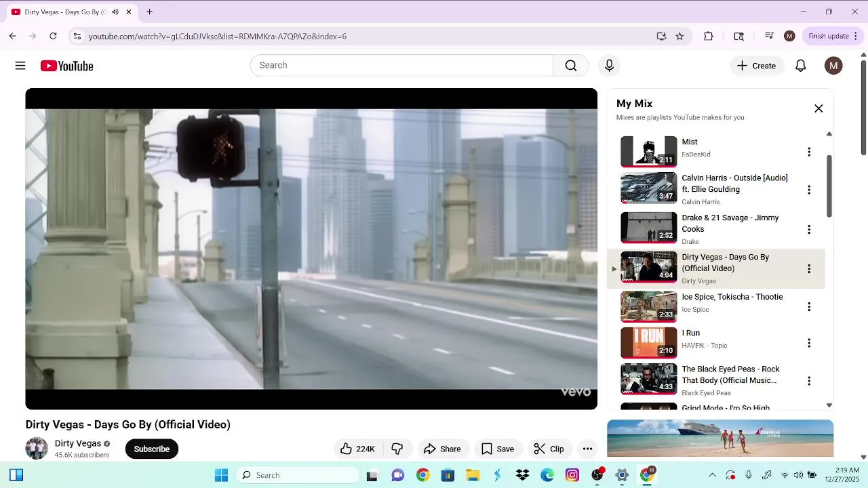Open options menu for Days Go By
This screenshot has height=488, width=868.
808,269
